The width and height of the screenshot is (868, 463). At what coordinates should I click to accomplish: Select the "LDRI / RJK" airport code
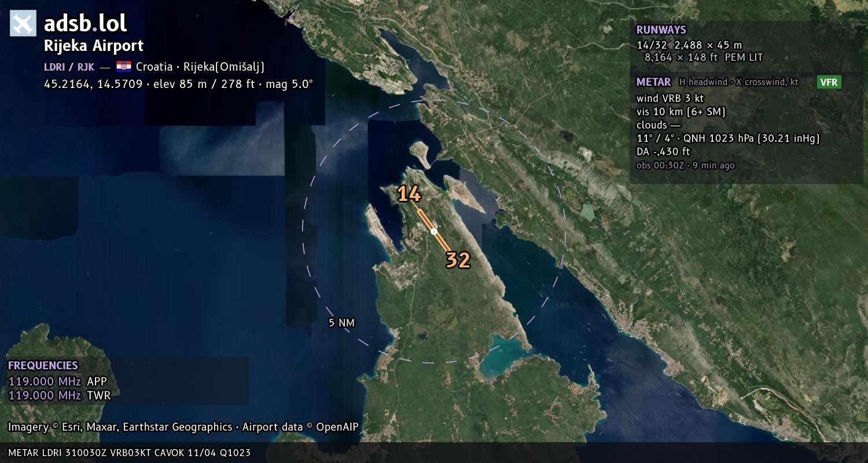pos(69,67)
